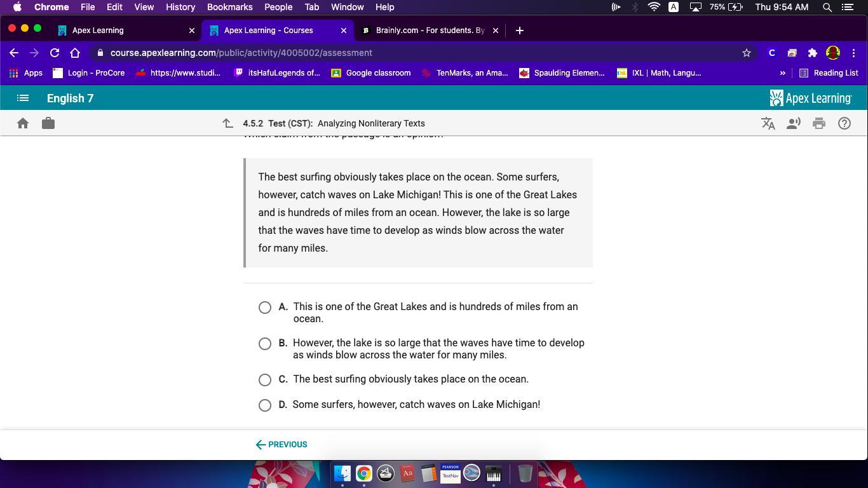Open Wi-Fi status in the menu bar
The image size is (868, 488).
(x=654, y=7)
